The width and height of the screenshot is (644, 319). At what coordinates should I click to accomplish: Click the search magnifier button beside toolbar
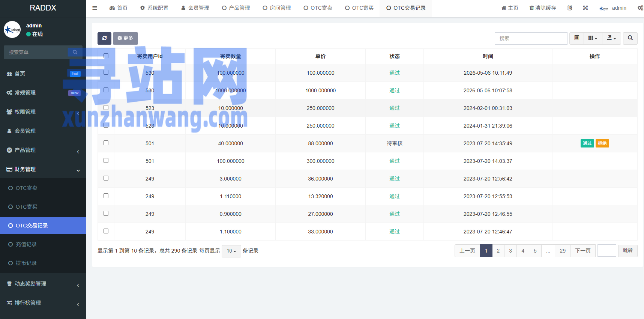(x=630, y=38)
